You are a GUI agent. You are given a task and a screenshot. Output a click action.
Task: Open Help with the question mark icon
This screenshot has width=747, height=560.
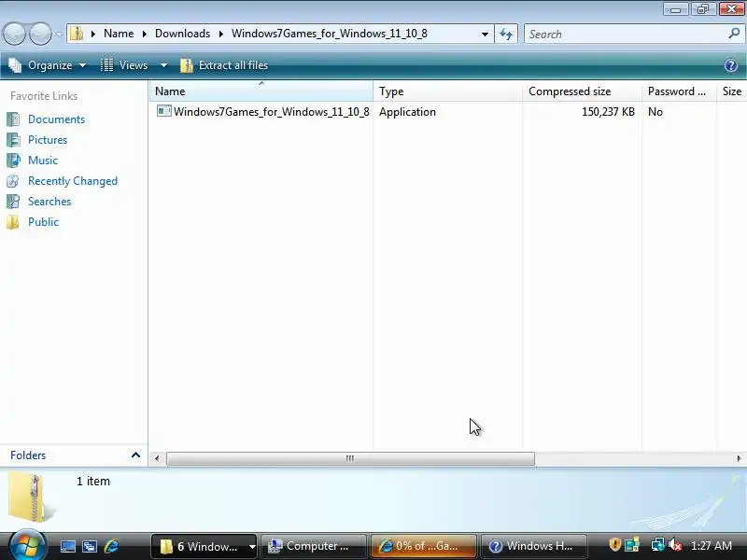pyautogui.click(x=731, y=65)
